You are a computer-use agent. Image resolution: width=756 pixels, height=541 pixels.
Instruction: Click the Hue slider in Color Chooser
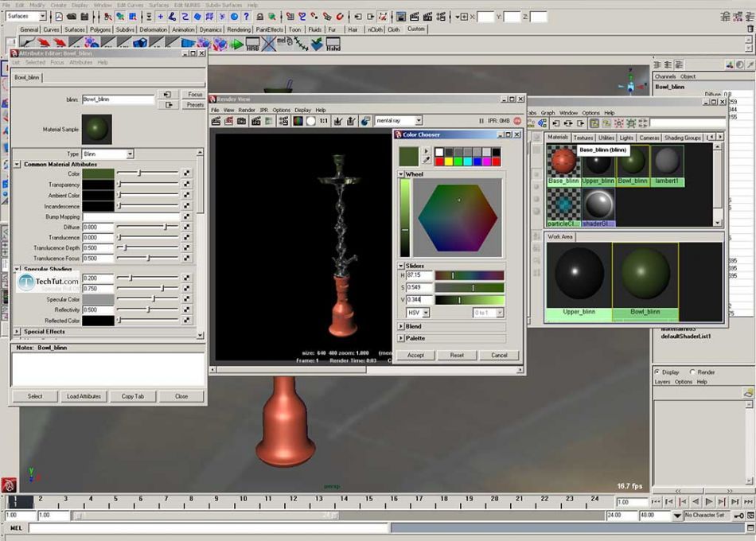click(x=470, y=275)
